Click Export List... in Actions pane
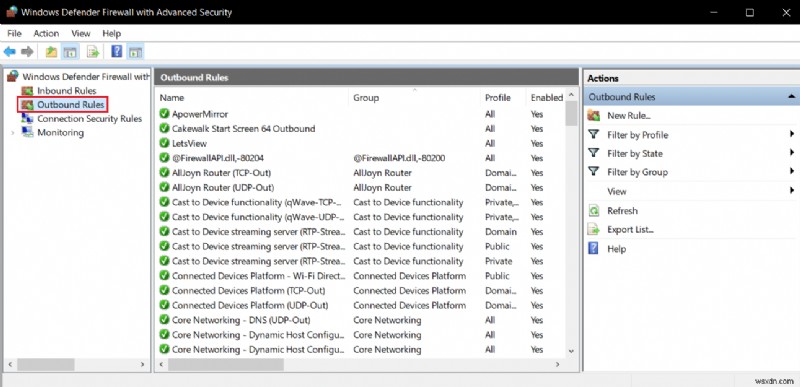The image size is (800, 387). [630, 230]
